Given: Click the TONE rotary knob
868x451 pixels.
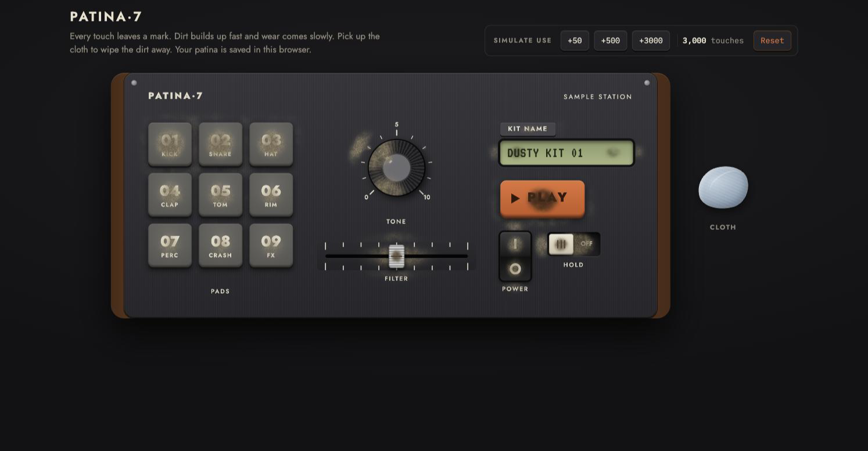Looking at the screenshot, I should coord(396,168).
